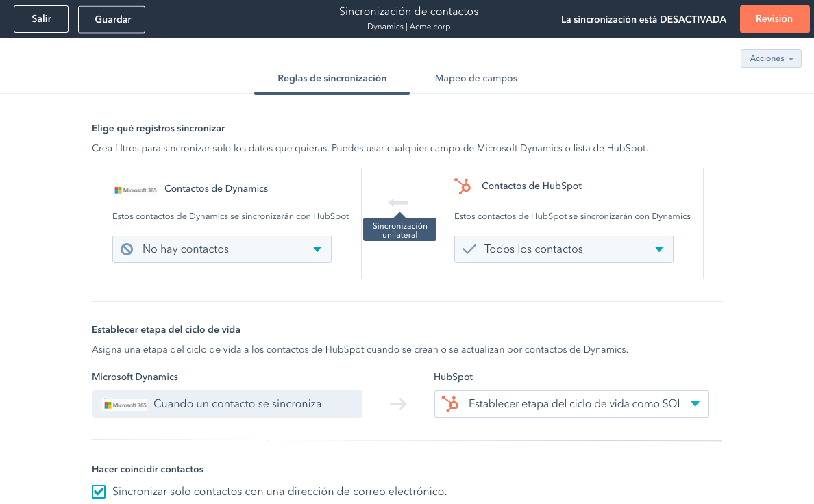Click the caret on lifecycle stage dropdown
Viewport: 814px width, 504px height.
click(695, 404)
